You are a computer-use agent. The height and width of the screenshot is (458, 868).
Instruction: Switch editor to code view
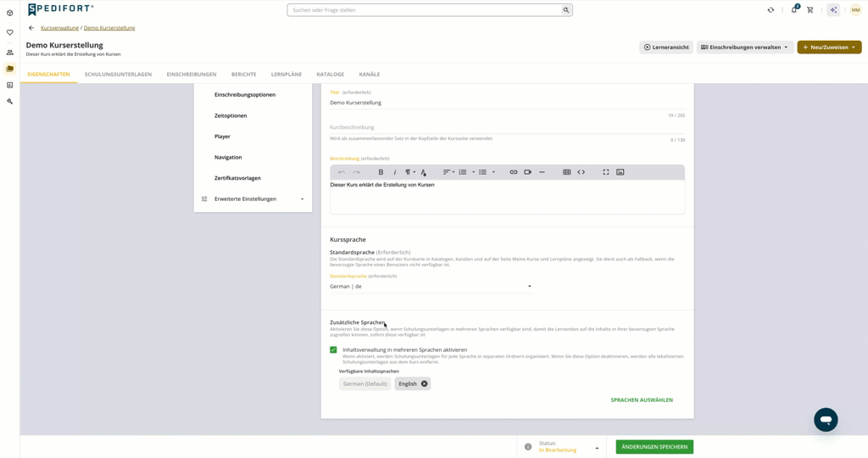coord(581,172)
